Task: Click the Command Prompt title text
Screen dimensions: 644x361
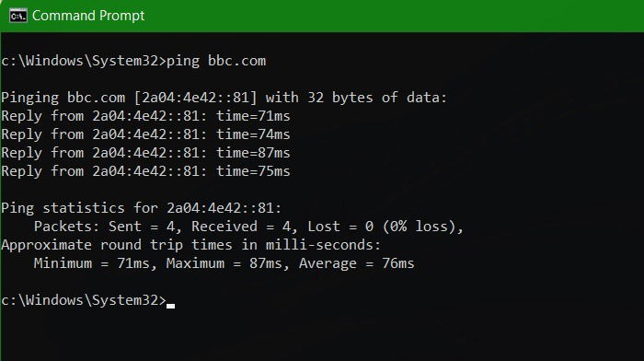Action: [x=88, y=16]
